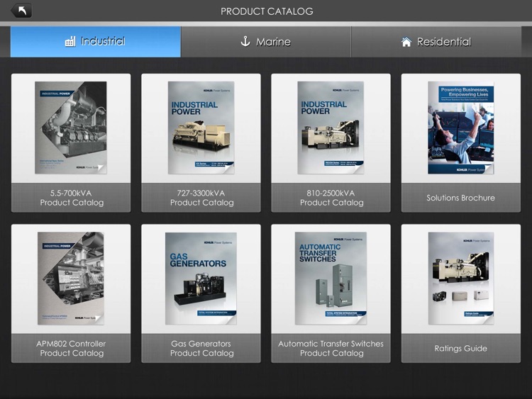532x399 pixels.
Task: Click the Gas Generators Product Catalog label
Action: [201, 348]
